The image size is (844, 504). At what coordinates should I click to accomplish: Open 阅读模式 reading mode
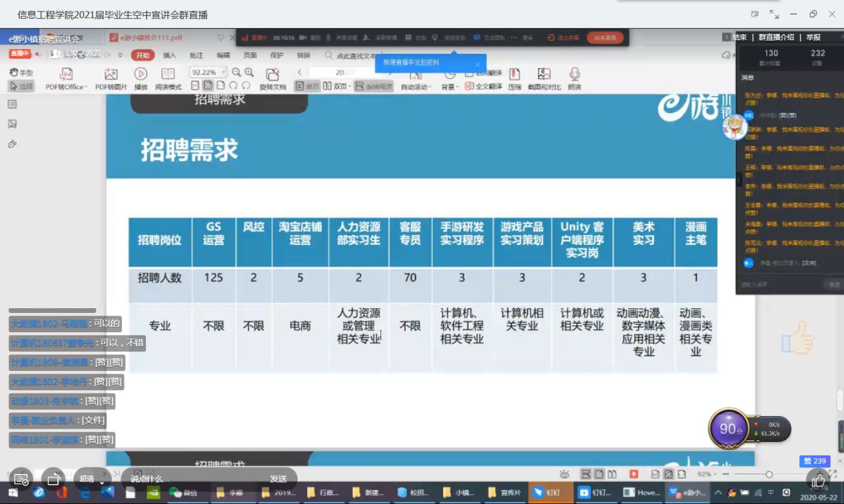click(168, 74)
